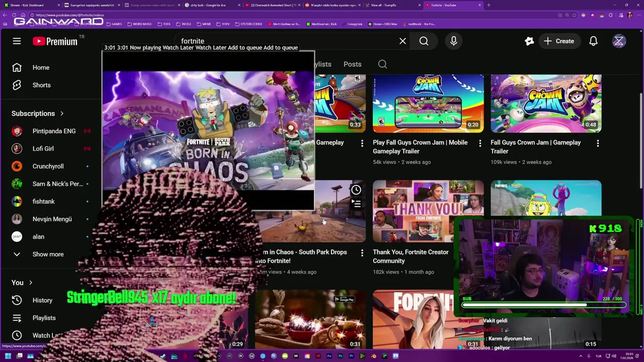Image resolution: width=644 pixels, height=362 pixels.
Task: Switch to the View all - TrumpRx tab
Action: coord(393,5)
